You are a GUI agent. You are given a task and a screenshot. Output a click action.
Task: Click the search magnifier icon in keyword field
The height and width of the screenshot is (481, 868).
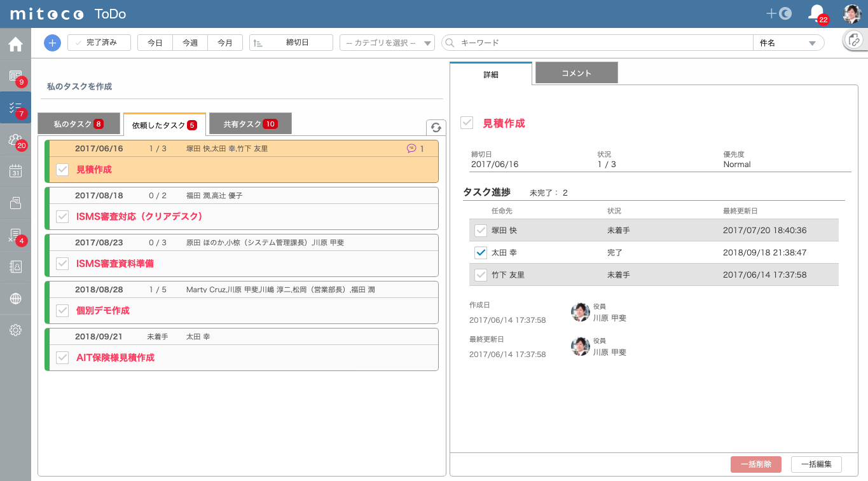tap(450, 43)
